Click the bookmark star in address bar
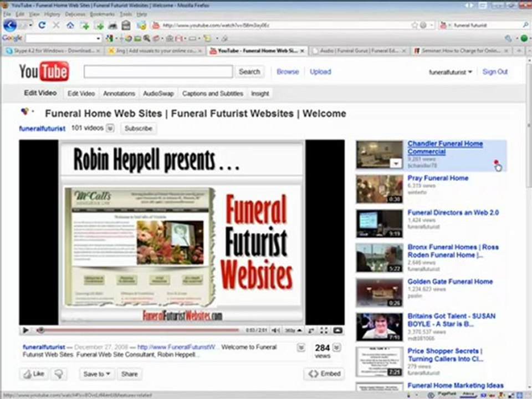The width and height of the screenshot is (532, 399). [415, 25]
